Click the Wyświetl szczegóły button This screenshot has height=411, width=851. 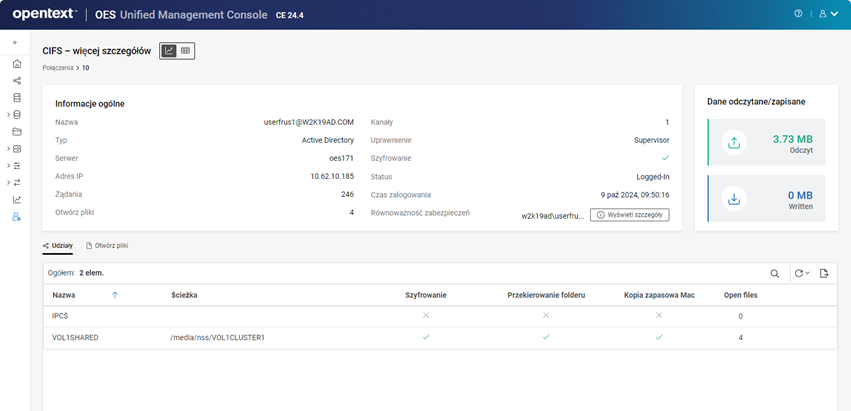point(629,214)
